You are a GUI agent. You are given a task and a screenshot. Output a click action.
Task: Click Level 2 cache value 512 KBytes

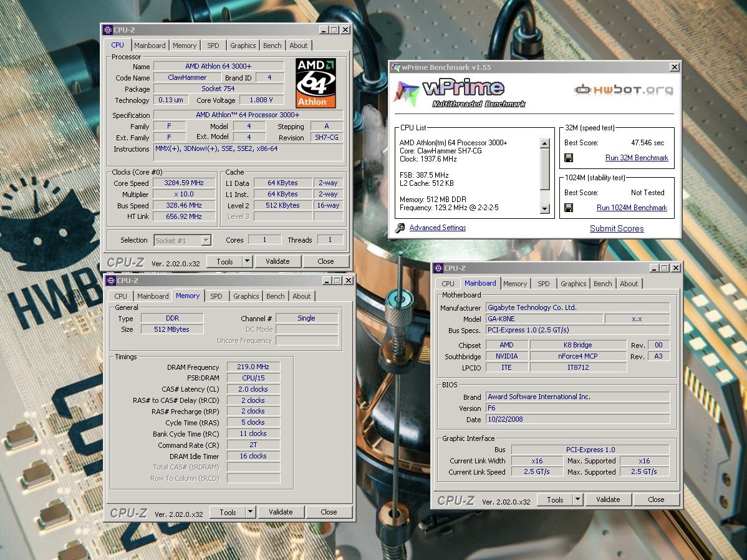[282, 205]
